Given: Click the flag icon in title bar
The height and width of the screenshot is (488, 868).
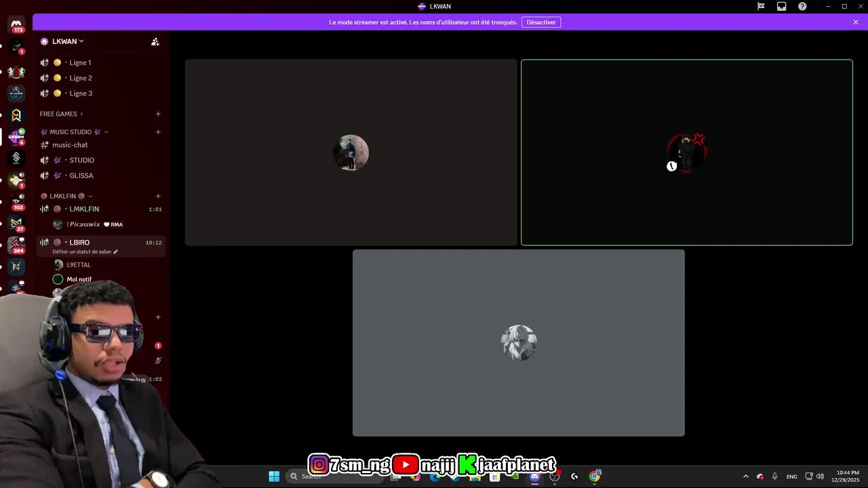Looking at the screenshot, I should pyautogui.click(x=761, y=6).
